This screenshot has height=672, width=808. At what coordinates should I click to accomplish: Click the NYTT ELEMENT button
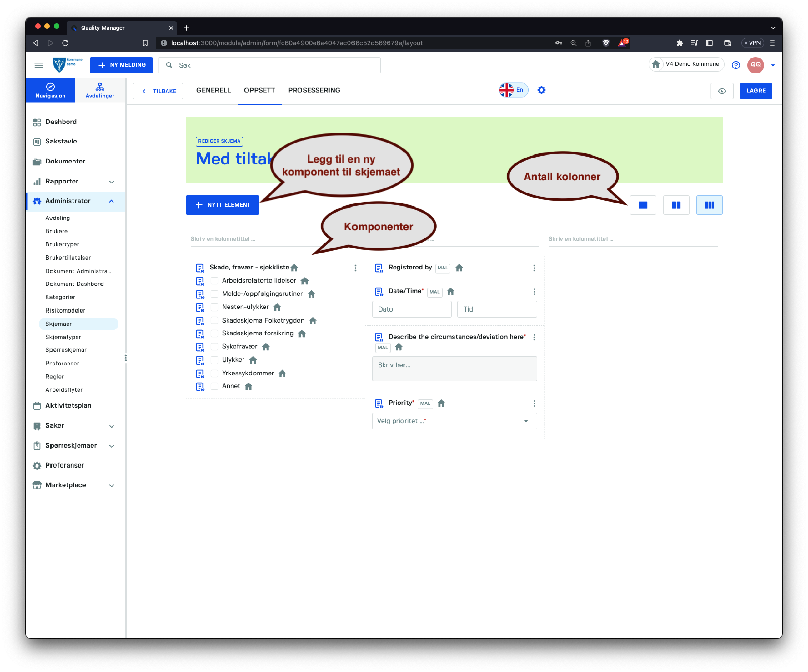pyautogui.click(x=222, y=205)
